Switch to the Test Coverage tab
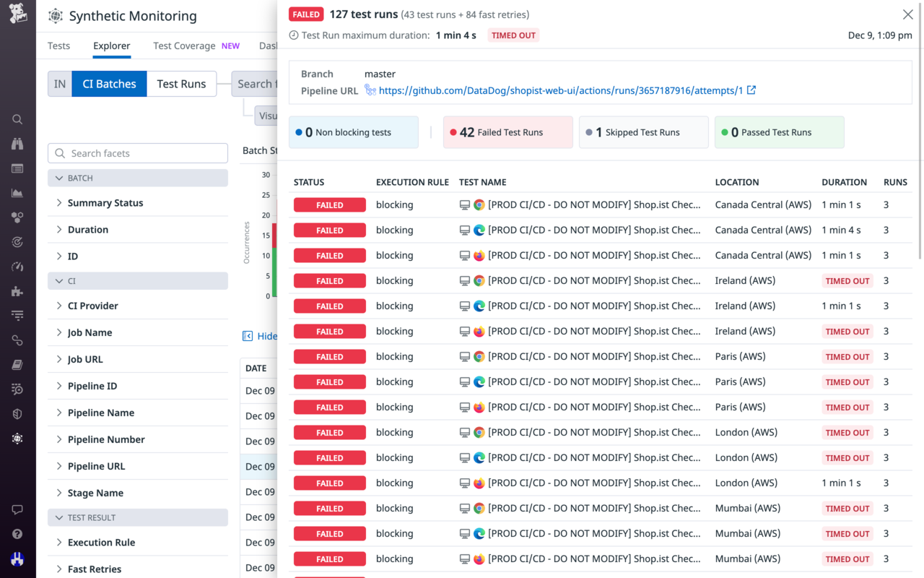Image resolution: width=924 pixels, height=578 pixels. point(184,46)
